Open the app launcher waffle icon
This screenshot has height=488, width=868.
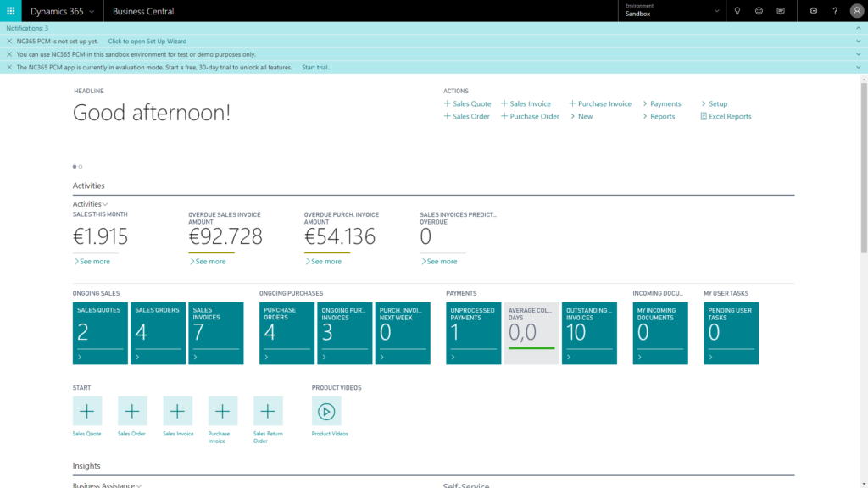pyautogui.click(x=10, y=10)
